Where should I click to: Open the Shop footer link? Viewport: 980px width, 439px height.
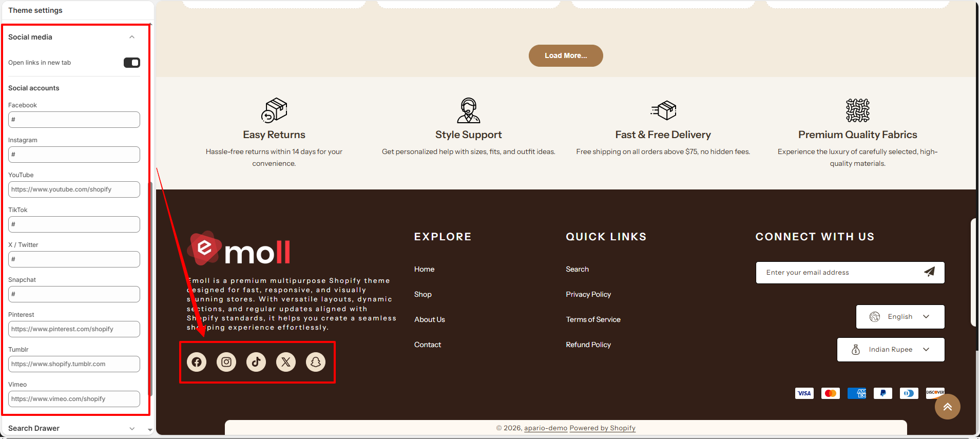[x=423, y=294]
